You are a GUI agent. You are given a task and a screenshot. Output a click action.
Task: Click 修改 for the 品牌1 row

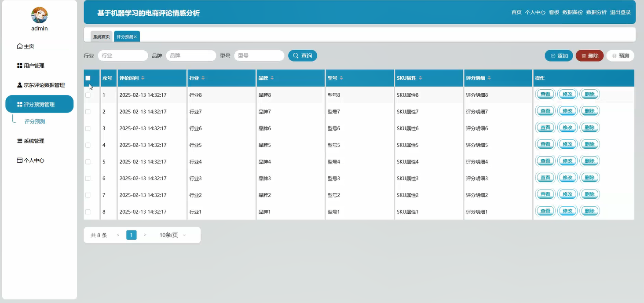567,211
